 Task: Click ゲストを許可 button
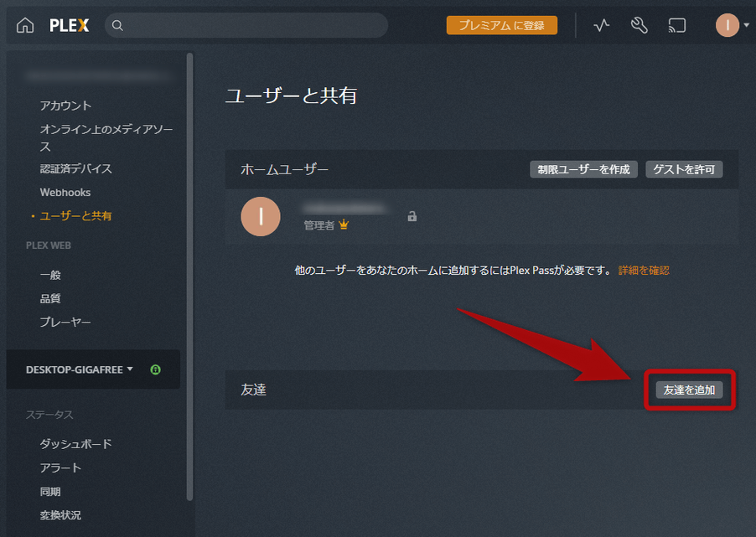pyautogui.click(x=684, y=169)
